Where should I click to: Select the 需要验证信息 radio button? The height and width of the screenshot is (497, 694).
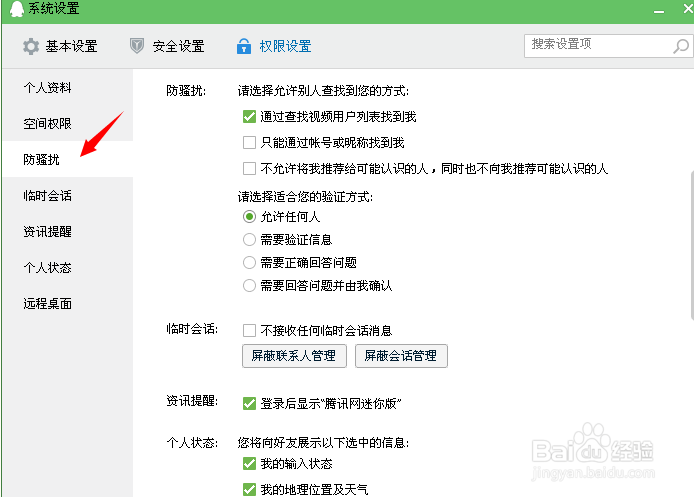coord(249,239)
